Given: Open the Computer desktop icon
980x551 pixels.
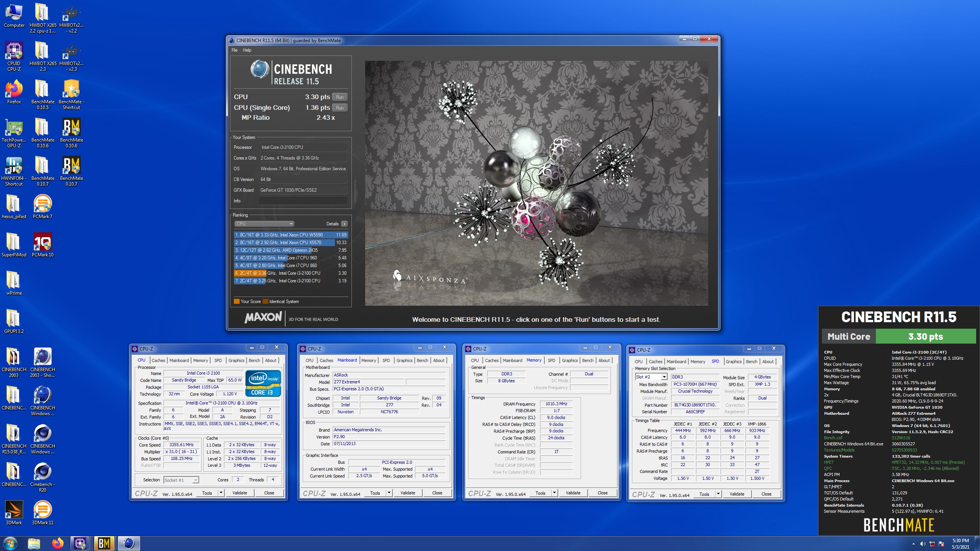Looking at the screenshot, I should (14, 16).
